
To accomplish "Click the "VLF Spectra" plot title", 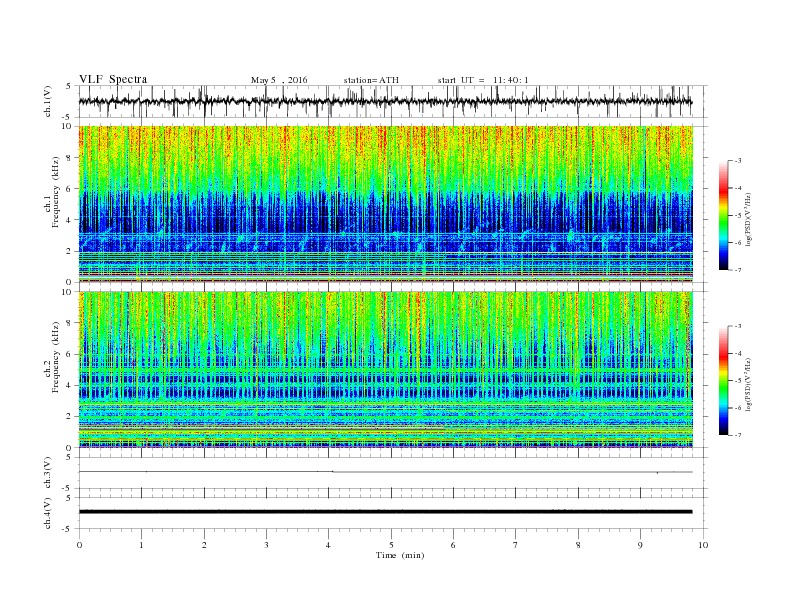I will click(x=113, y=79).
